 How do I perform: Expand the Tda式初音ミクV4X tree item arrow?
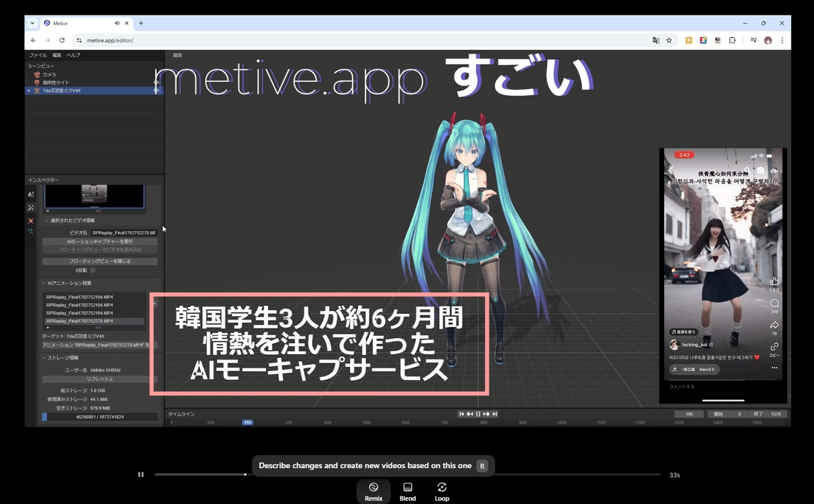point(29,90)
